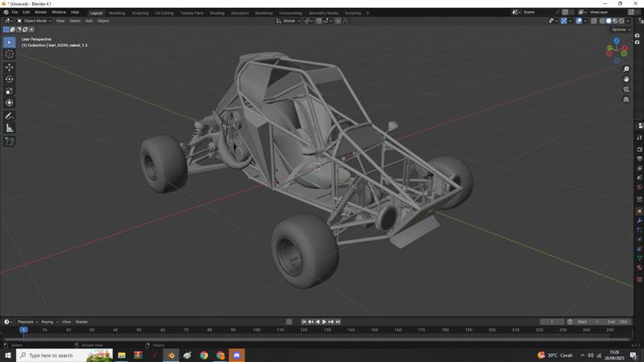Open Render properties tab

(x=640, y=150)
